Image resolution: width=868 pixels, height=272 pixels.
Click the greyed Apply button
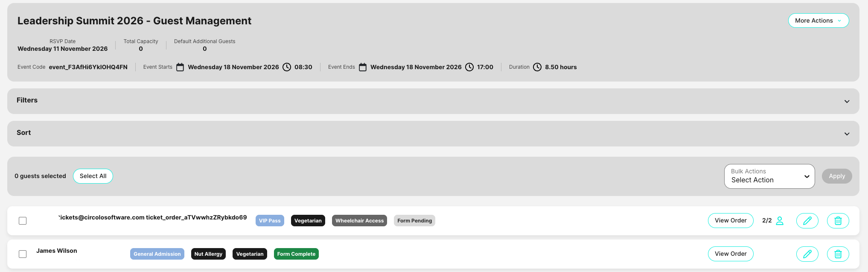click(x=837, y=176)
